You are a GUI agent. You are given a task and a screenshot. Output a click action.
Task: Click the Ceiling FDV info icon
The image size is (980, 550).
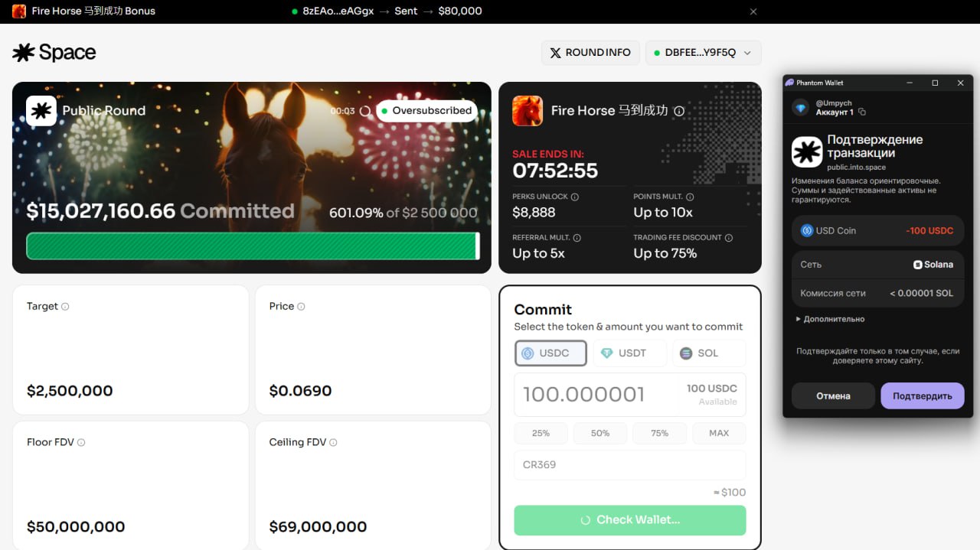point(333,442)
